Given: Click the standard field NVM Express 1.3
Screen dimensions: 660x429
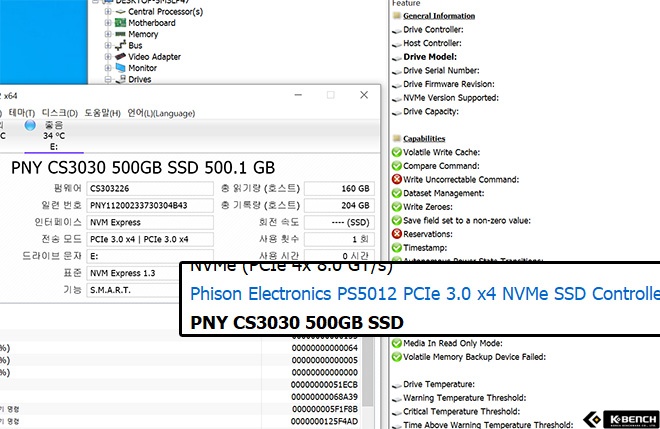Looking at the screenshot, I should [x=133, y=273].
